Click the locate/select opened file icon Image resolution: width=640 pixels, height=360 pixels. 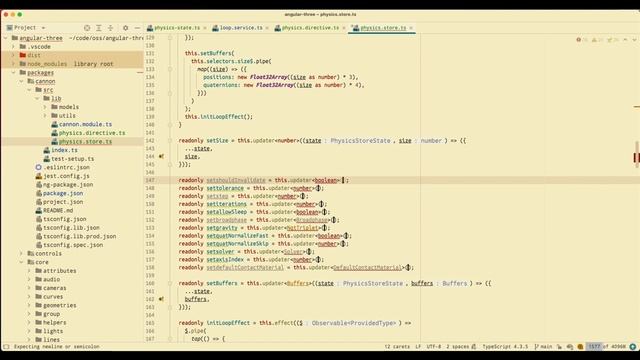87,28
